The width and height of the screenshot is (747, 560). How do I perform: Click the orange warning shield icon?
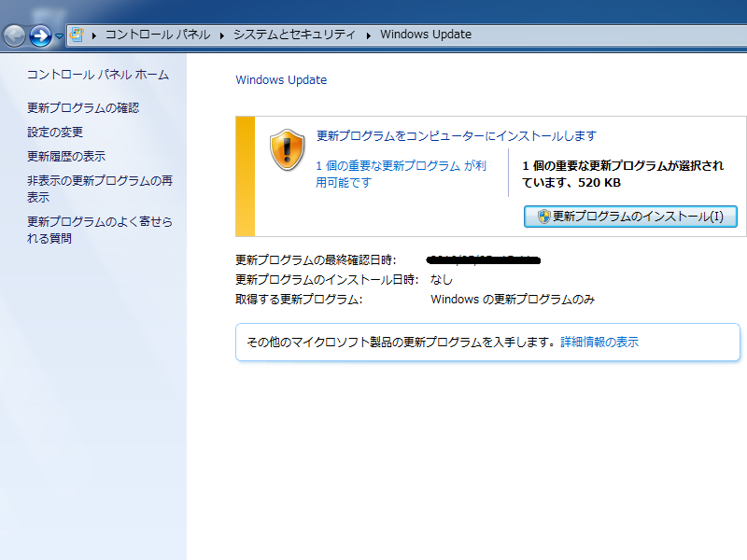click(288, 150)
